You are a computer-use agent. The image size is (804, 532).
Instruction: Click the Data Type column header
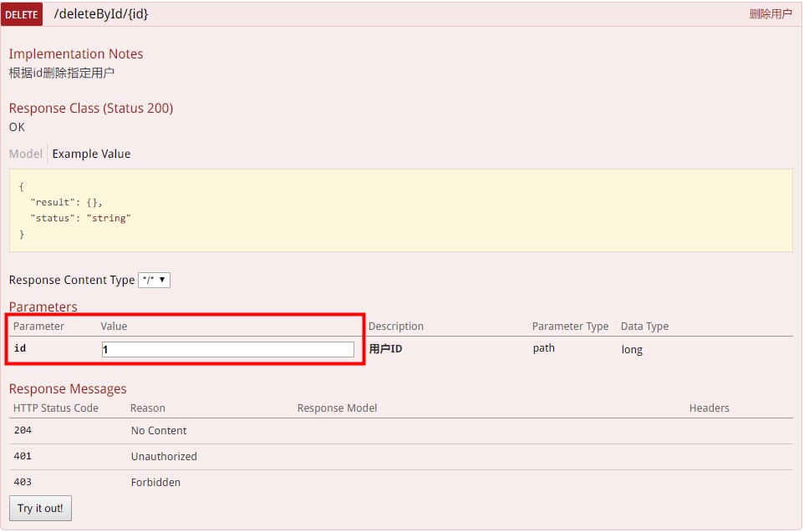(644, 327)
